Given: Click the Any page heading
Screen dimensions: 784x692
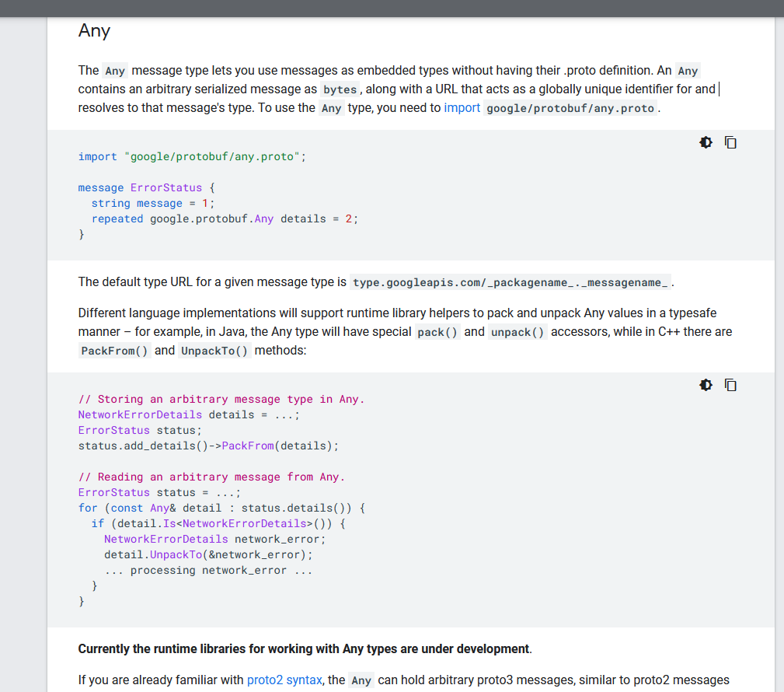Looking at the screenshot, I should 93,30.
